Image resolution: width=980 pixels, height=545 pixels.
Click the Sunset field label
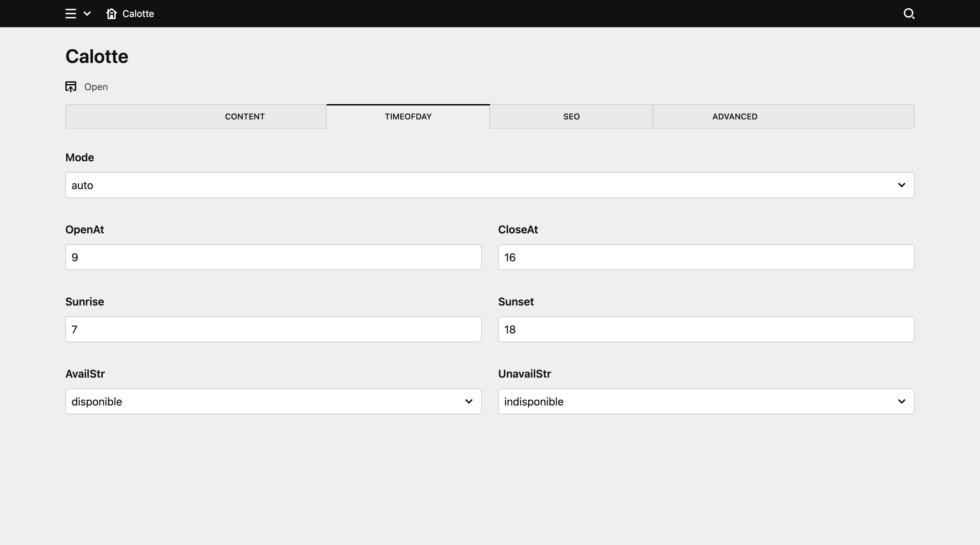click(516, 302)
